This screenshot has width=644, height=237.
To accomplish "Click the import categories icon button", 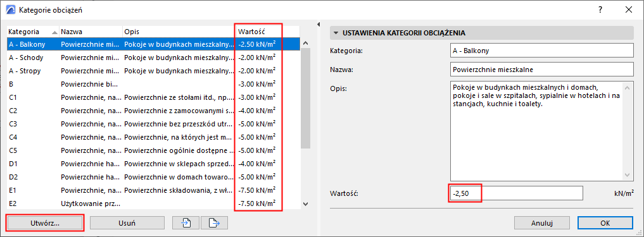I will click(x=186, y=223).
